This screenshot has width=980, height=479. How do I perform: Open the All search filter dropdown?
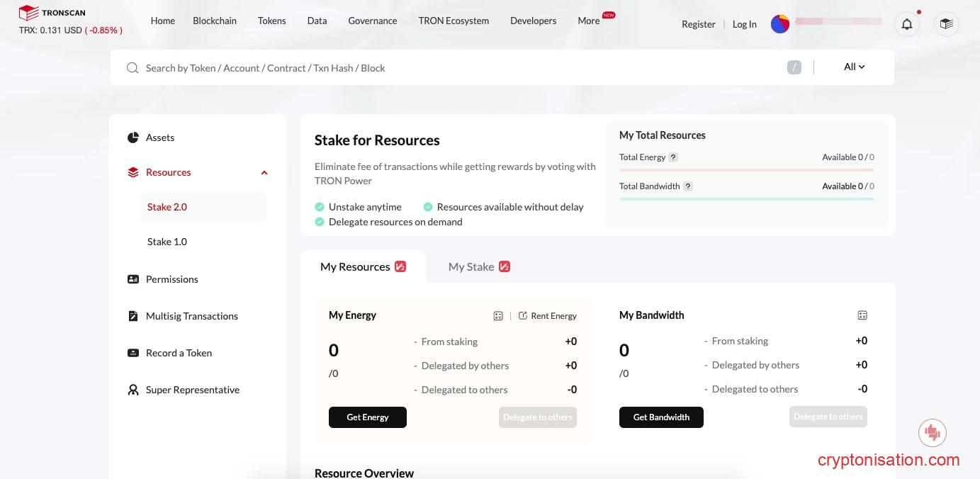[x=854, y=67]
